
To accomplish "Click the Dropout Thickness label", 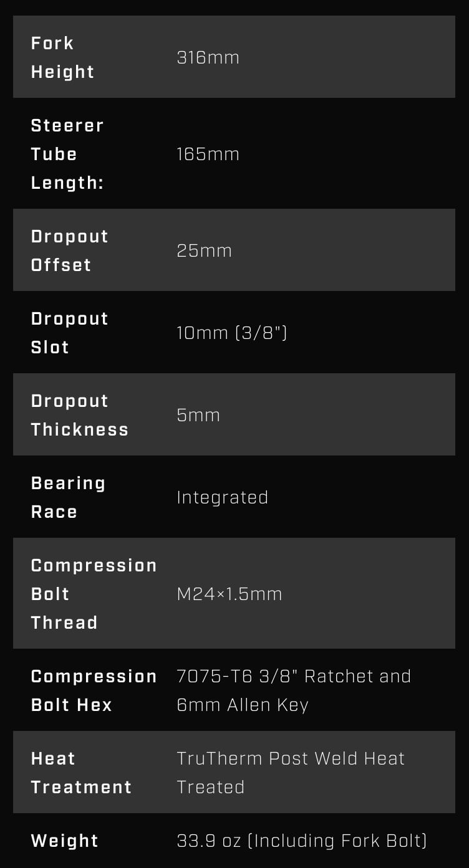I will [79, 415].
